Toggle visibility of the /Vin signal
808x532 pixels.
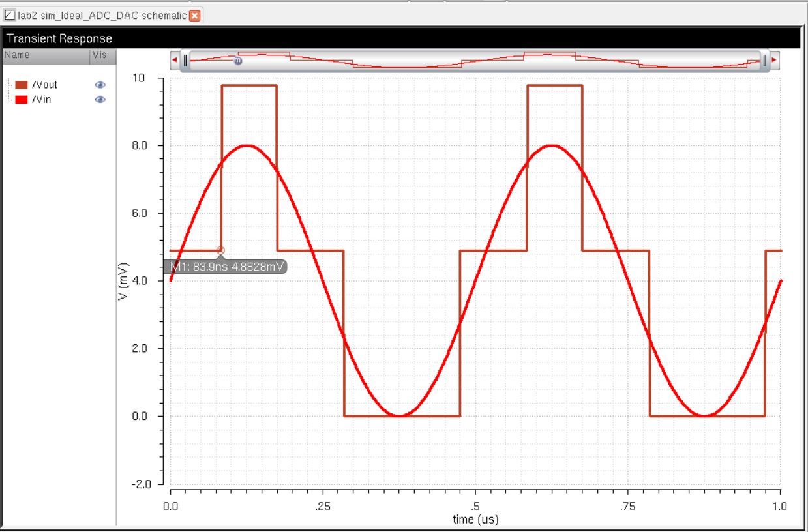point(100,100)
